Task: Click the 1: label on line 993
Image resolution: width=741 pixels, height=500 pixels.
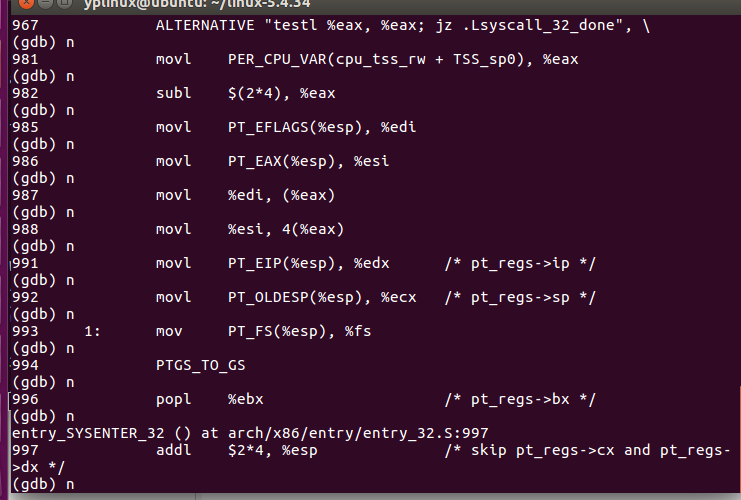Action: pos(92,331)
